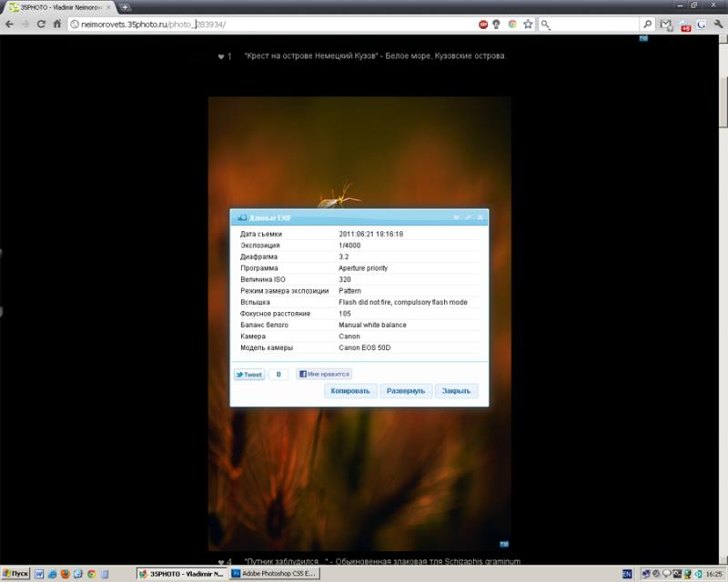Viewport: 728px width, 582px height.
Task: Open the Пуск start menu
Action: (15, 574)
